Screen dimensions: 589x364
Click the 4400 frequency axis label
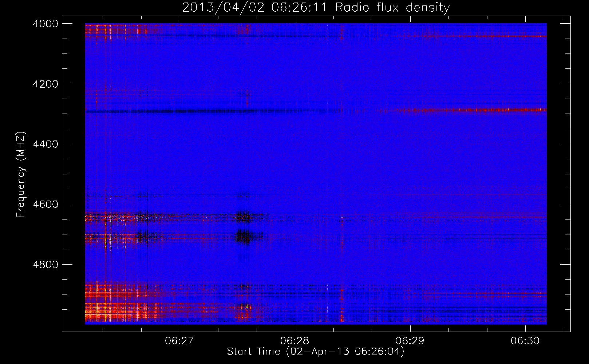(46, 144)
